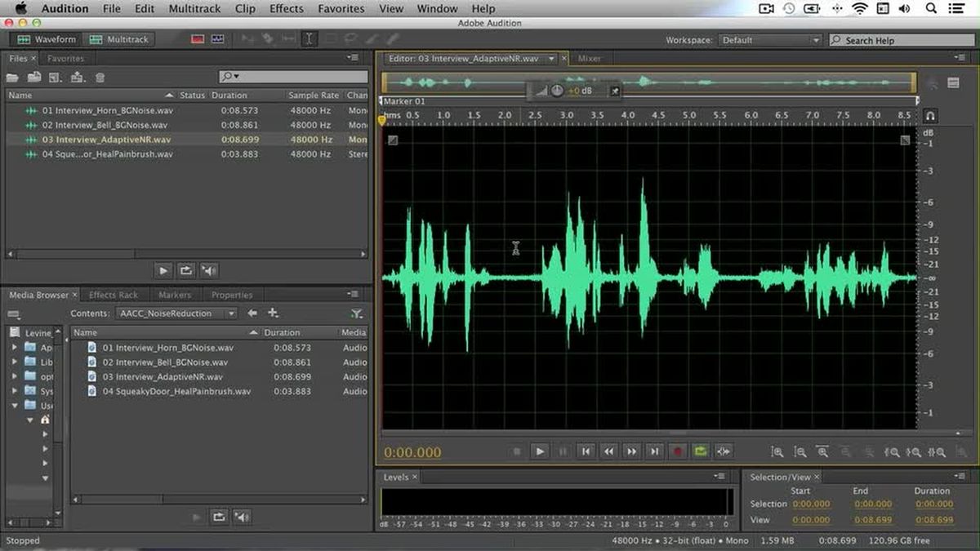Open the Contents AACC_NoiseReduction dropdown
The width and height of the screenshot is (980, 551).
tap(176, 313)
